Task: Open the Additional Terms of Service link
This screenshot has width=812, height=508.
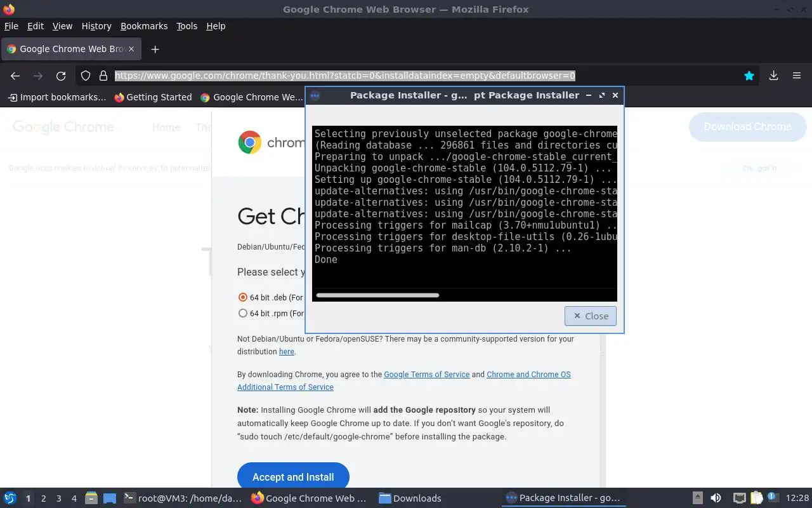Action: pos(285,387)
